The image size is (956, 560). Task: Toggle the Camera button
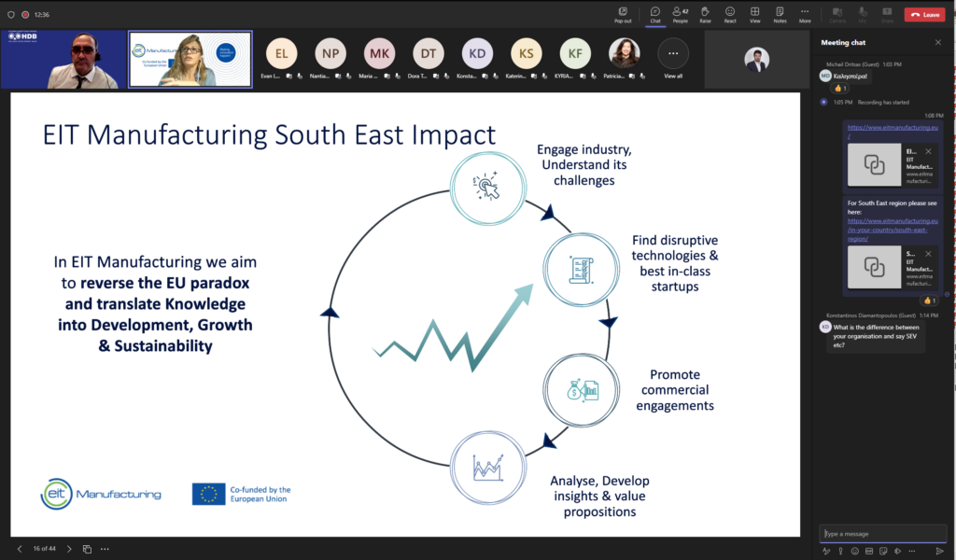tap(837, 15)
